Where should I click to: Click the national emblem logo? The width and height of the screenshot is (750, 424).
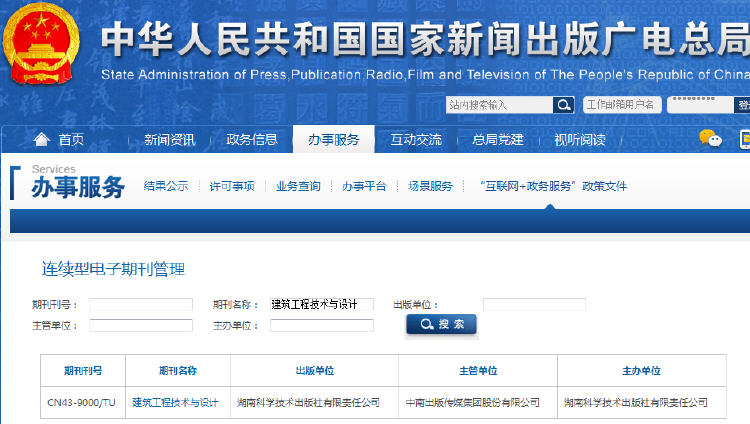click(x=41, y=44)
